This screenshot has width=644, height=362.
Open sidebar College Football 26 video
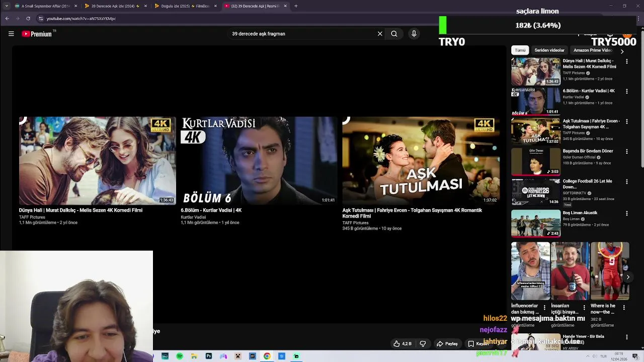(x=536, y=192)
